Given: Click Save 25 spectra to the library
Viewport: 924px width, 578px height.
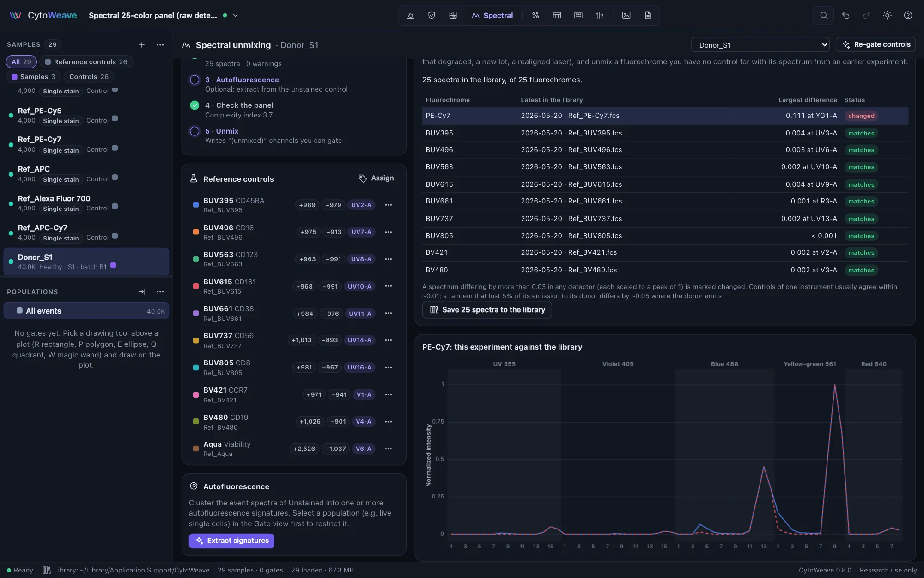Looking at the screenshot, I should [x=487, y=310].
